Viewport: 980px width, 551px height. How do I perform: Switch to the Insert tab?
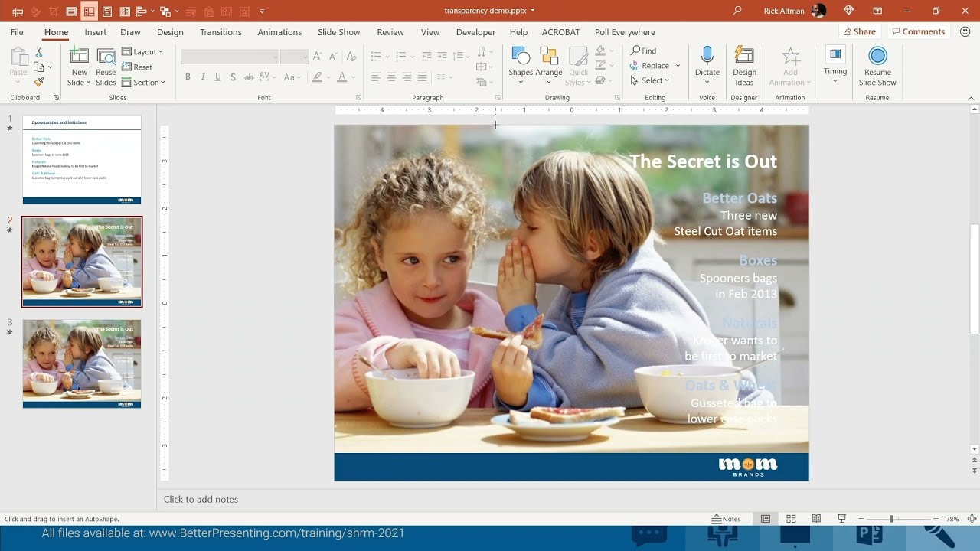(x=96, y=32)
